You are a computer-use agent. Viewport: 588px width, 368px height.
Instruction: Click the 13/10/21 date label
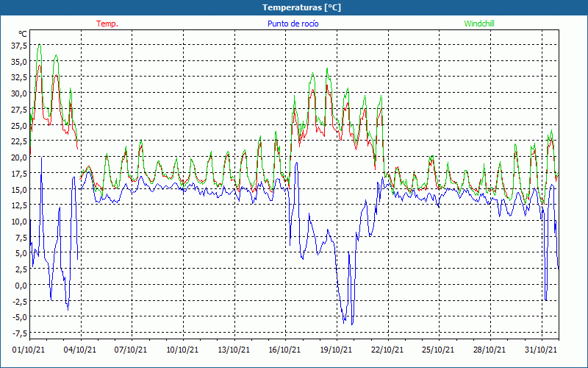pos(234,350)
